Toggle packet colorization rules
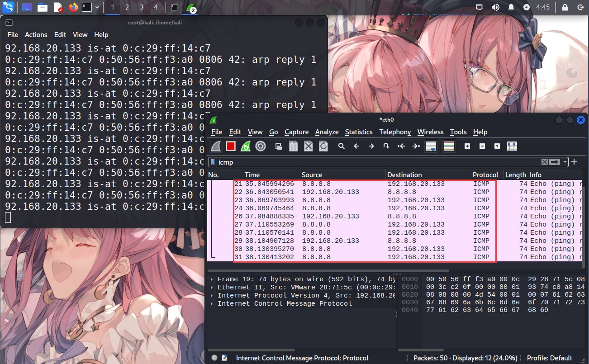The image size is (589, 364). click(x=449, y=146)
